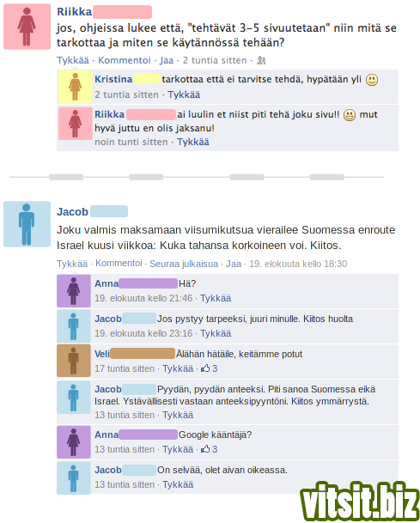Screen dimensions: 420x523
Task: Open the 19. elokuuta kello 18:30 timestamp
Action: (298, 264)
